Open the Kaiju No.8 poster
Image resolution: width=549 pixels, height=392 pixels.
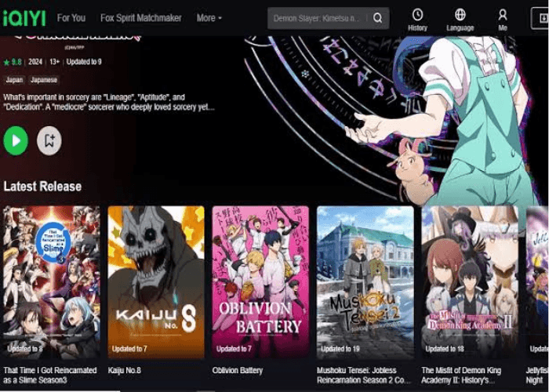[x=156, y=282]
